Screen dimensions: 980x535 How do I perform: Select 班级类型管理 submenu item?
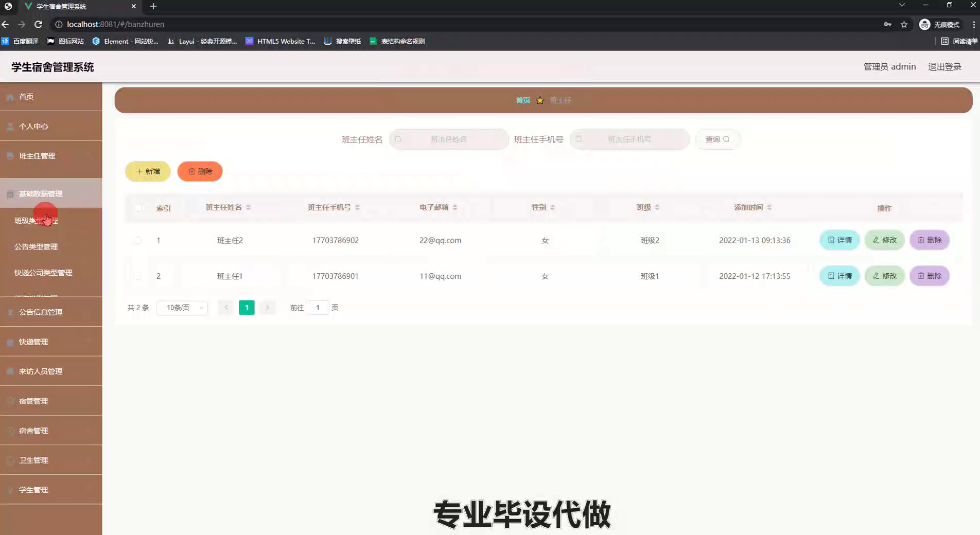[x=51, y=220]
